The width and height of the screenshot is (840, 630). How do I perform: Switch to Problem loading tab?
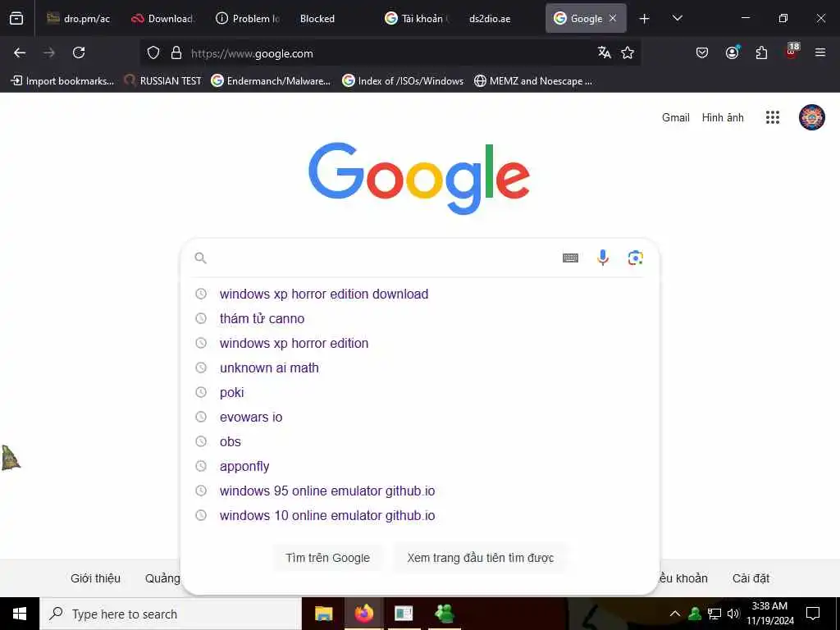point(248,18)
